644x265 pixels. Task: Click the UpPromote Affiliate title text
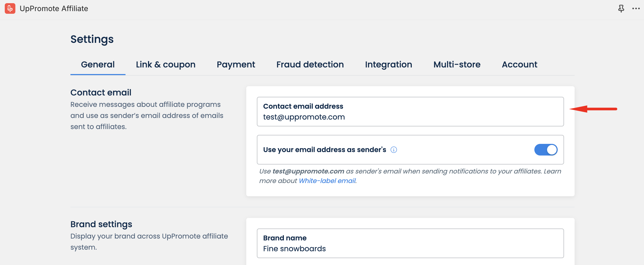(x=54, y=8)
